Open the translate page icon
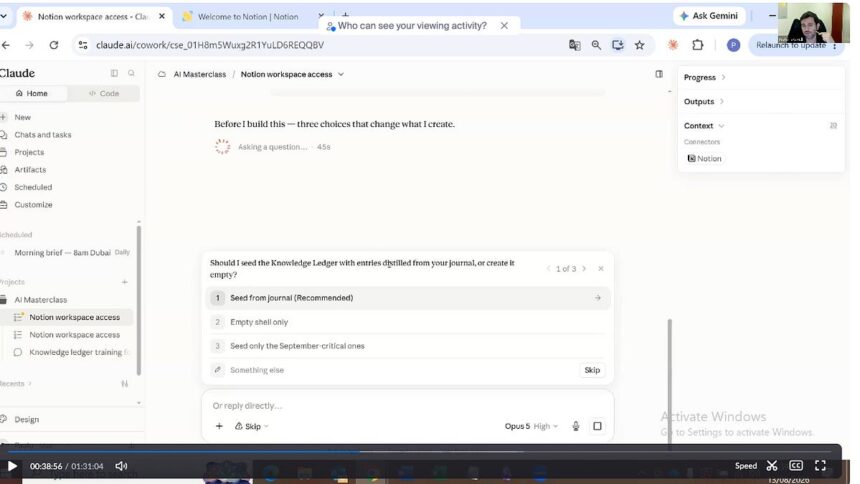Viewport: 860px width, 484px height. pyautogui.click(x=574, y=45)
